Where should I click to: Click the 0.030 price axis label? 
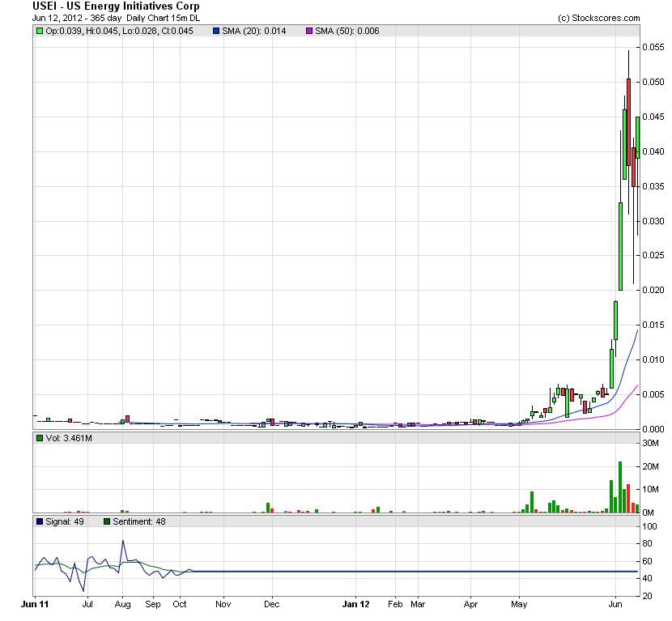(653, 221)
